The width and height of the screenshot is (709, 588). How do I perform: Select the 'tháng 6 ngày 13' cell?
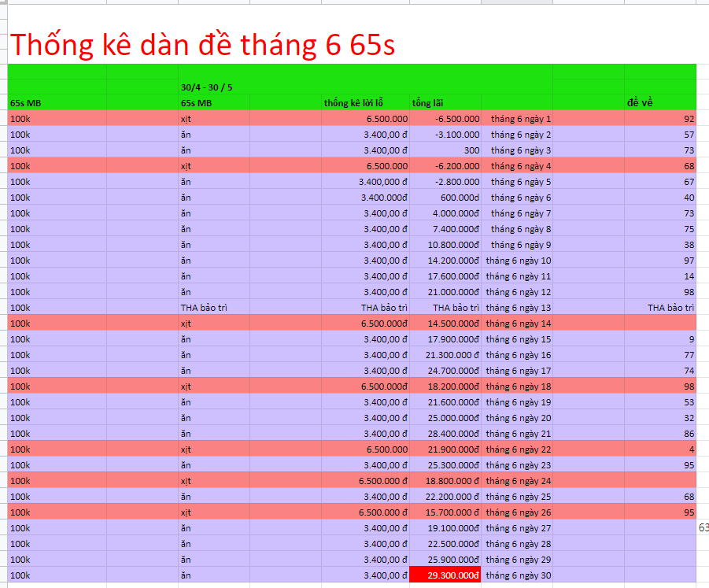coord(518,308)
